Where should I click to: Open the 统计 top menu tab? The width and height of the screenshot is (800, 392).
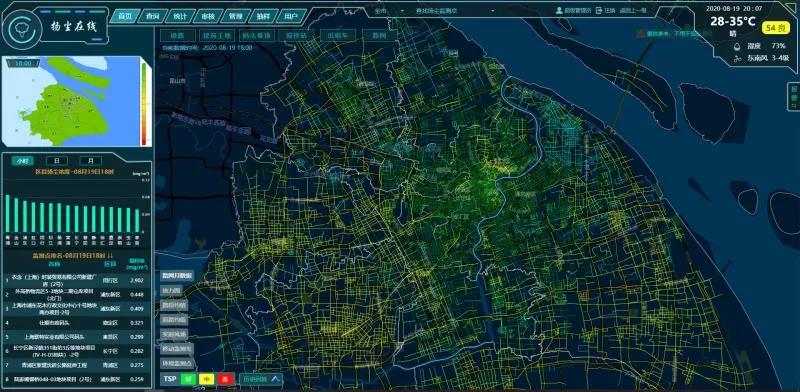pos(180,16)
